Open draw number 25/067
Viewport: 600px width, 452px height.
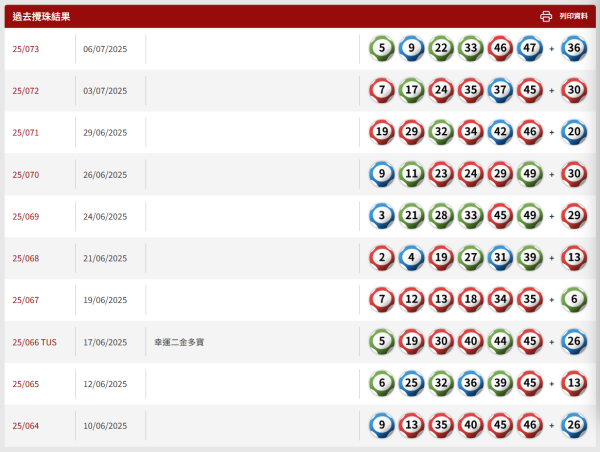pyautogui.click(x=26, y=300)
